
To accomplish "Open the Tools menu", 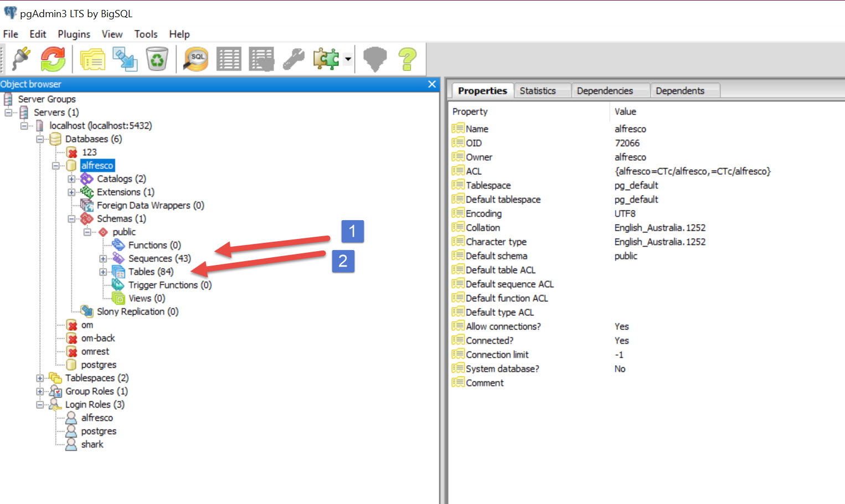I will coord(146,34).
